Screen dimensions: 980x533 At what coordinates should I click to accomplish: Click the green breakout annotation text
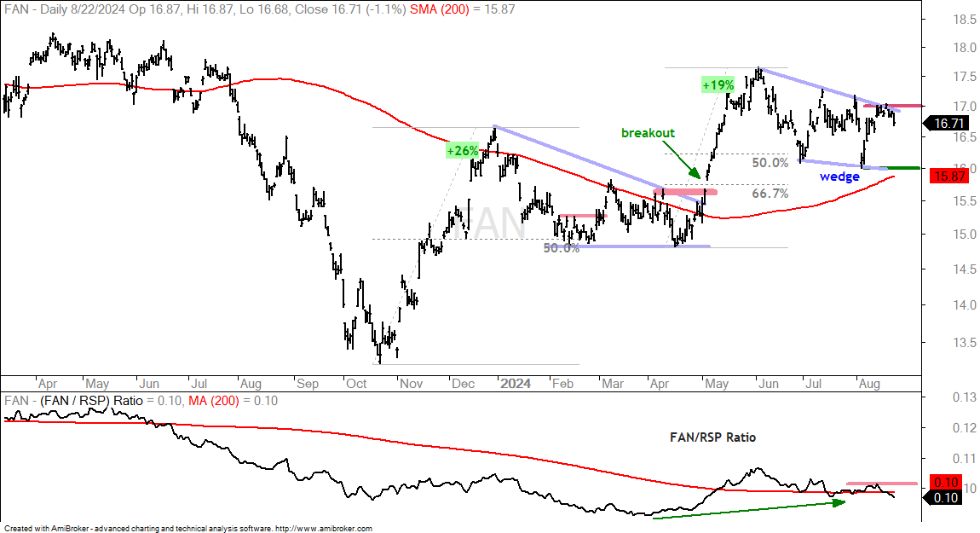(x=648, y=133)
